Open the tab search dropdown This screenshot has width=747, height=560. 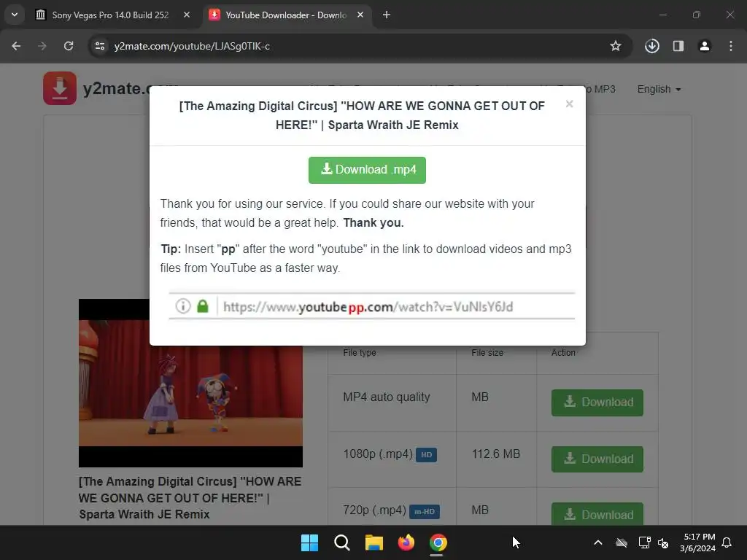pos(15,15)
